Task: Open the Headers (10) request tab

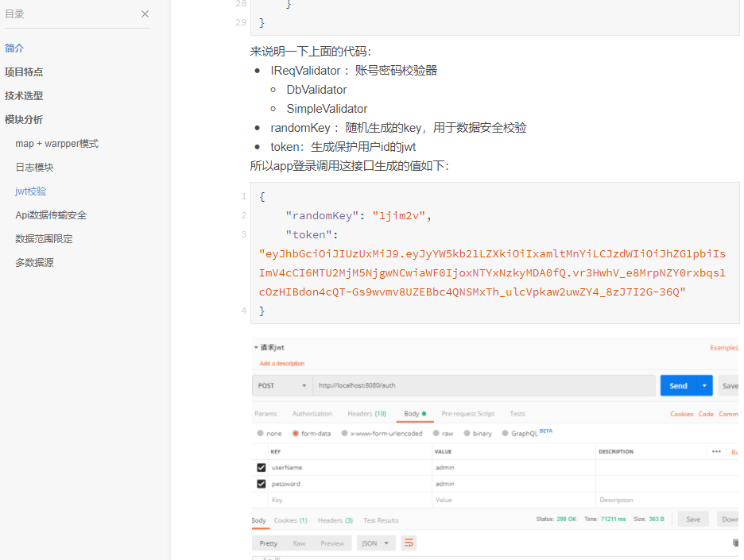Action: [366, 414]
